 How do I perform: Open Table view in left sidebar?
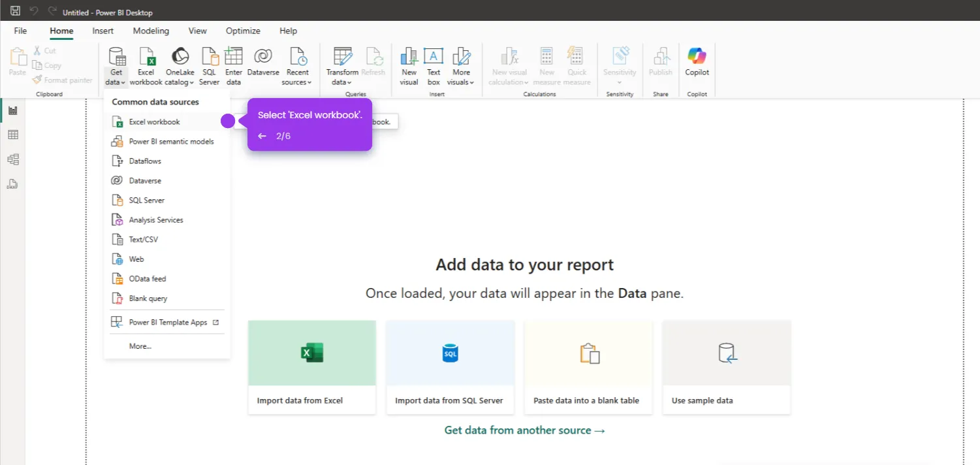[x=12, y=135]
